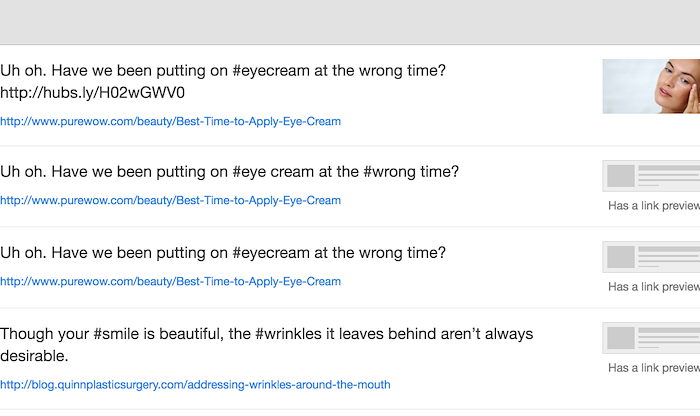Open the quinnplasticsurgery.com wrinkles blog link
This screenshot has width=700, height=416.
click(x=195, y=384)
